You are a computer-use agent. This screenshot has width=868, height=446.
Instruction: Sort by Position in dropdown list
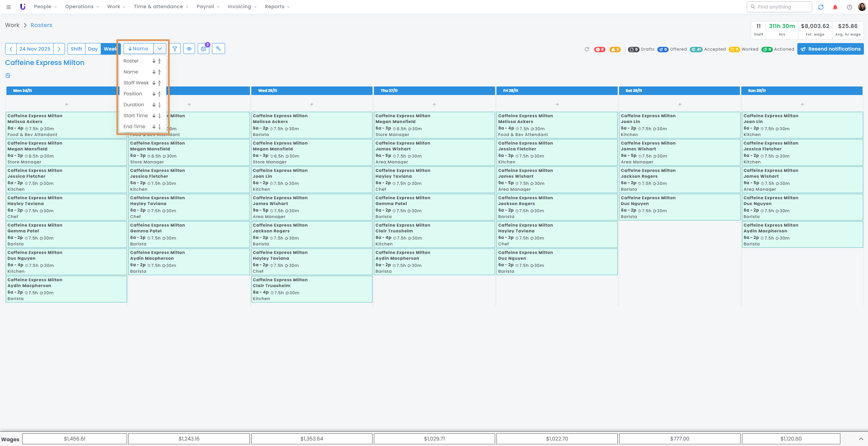133,94
